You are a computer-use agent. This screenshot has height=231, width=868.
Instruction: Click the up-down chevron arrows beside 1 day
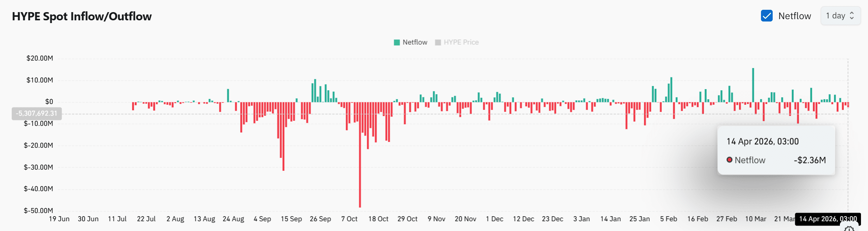[852, 16]
